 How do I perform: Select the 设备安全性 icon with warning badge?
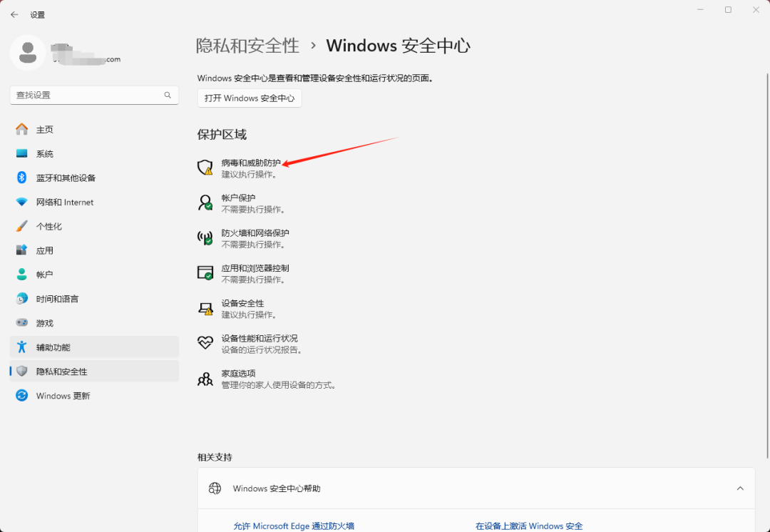(205, 308)
